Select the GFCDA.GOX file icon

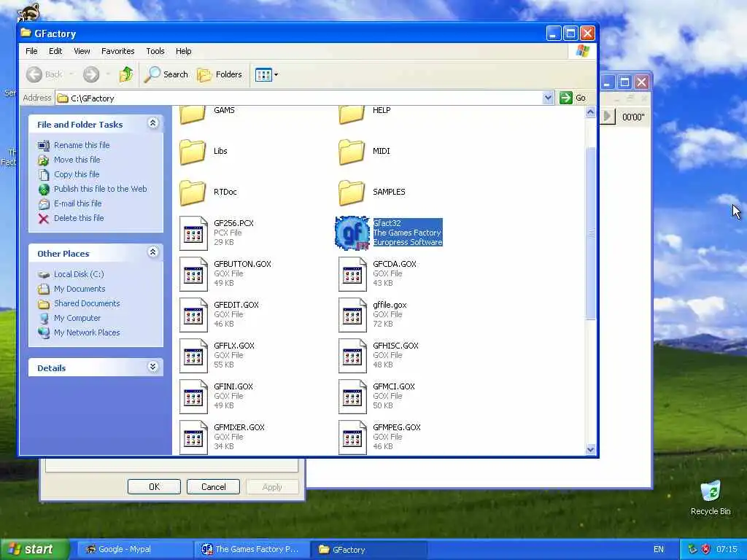point(352,274)
